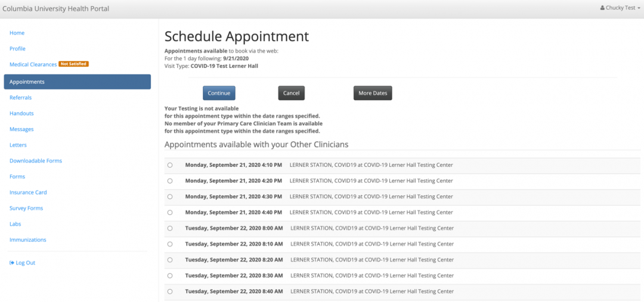This screenshot has width=644, height=302.
Task: Open the Home sidebar link
Action: pyautogui.click(x=17, y=33)
